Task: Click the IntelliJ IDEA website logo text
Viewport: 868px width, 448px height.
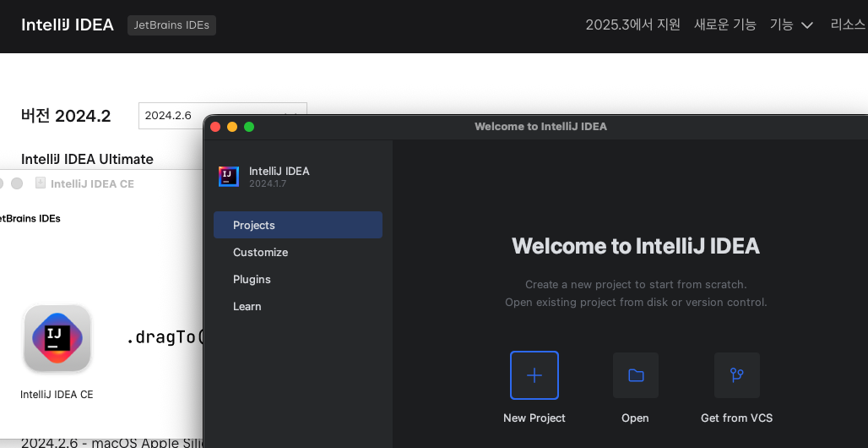Action: 68,25
